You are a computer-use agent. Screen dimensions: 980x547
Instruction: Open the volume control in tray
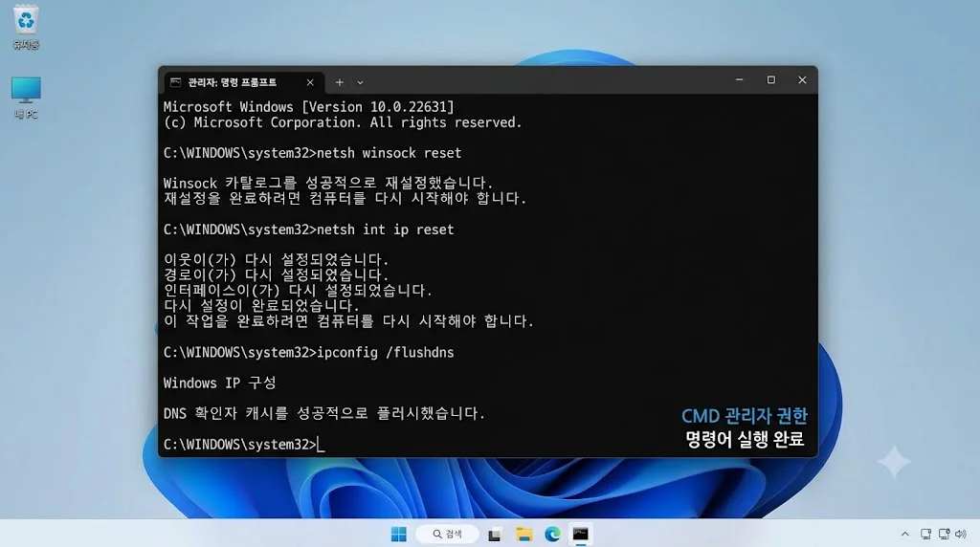click(x=961, y=534)
